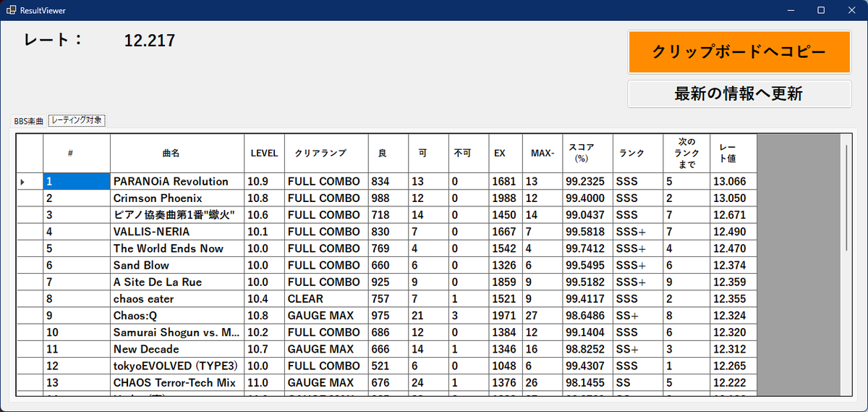Click score cell 99.5818
Screen dimensions: 868x412
click(x=588, y=232)
